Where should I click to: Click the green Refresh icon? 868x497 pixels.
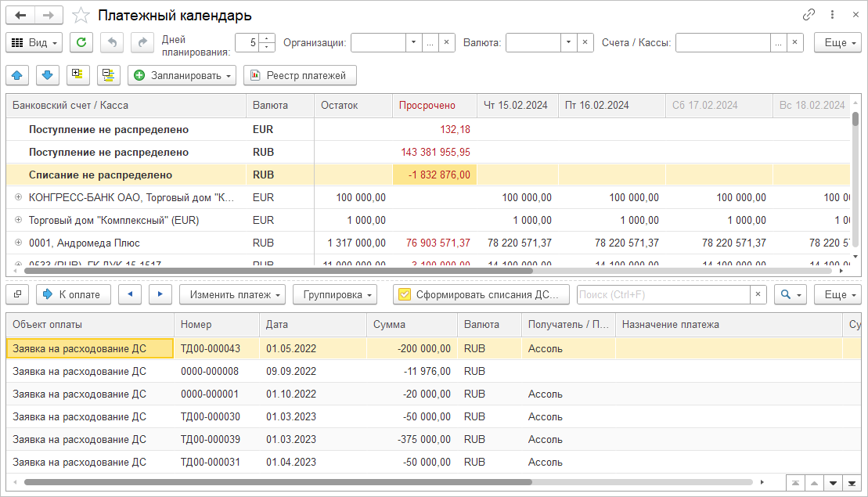pos(81,43)
